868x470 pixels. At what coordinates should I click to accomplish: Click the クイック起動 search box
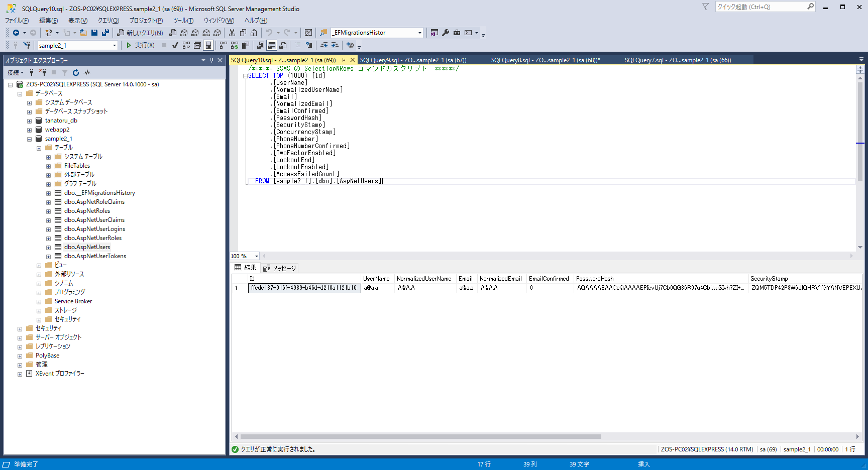[x=765, y=7]
